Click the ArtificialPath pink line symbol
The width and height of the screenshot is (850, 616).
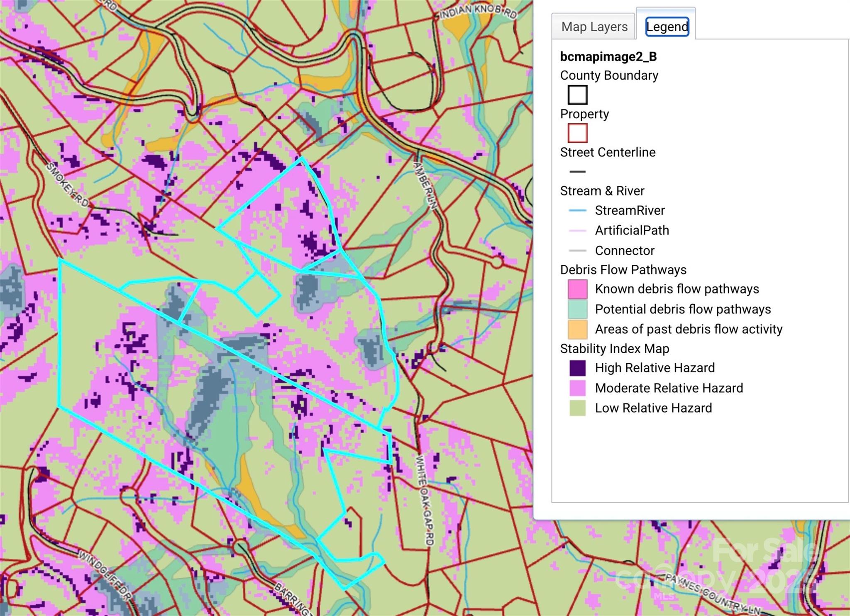click(577, 230)
